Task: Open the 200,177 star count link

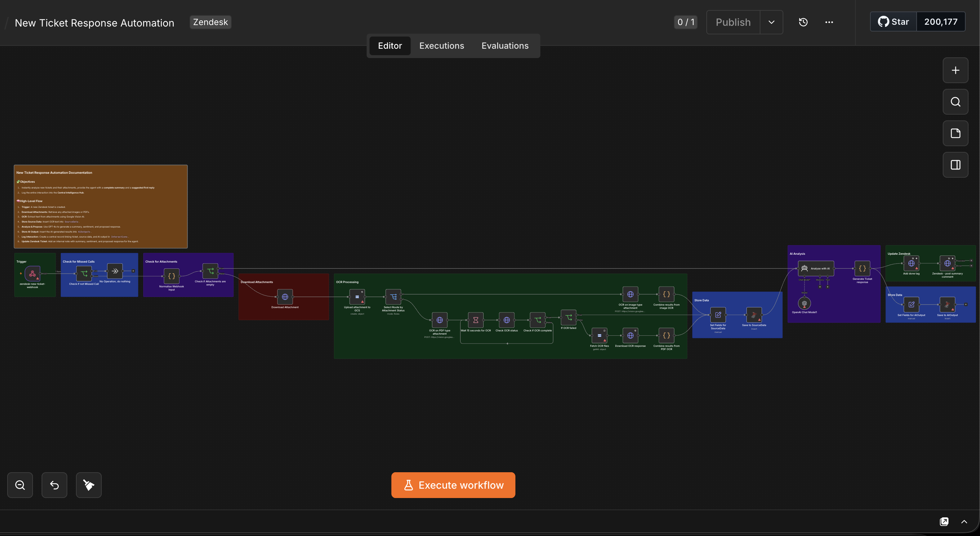Action: 941,22
